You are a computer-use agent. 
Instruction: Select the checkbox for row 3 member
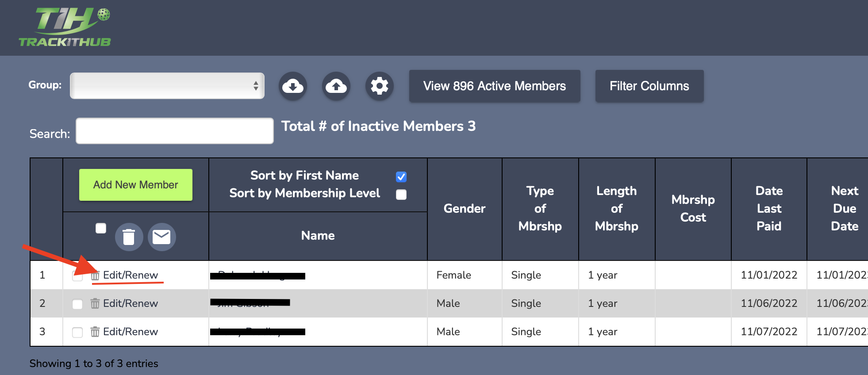(77, 332)
